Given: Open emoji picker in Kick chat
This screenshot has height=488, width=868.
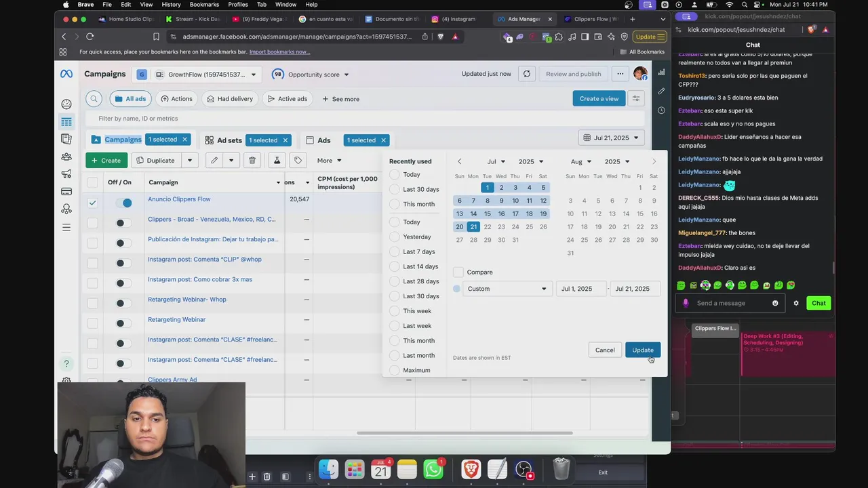Looking at the screenshot, I should (x=775, y=303).
